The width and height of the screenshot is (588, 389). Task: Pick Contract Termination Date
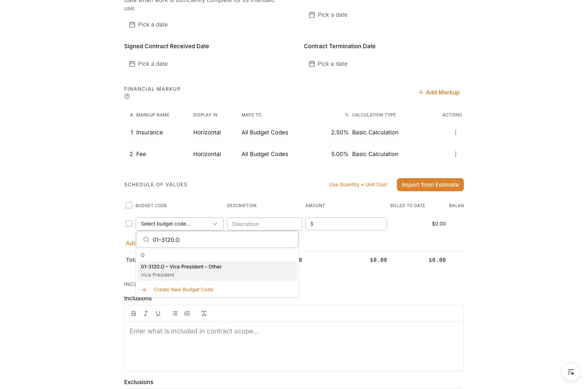pos(328,64)
